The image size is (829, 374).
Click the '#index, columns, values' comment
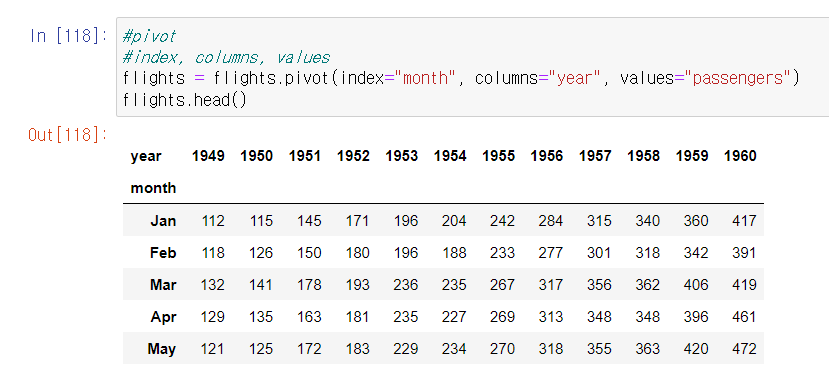pos(226,58)
